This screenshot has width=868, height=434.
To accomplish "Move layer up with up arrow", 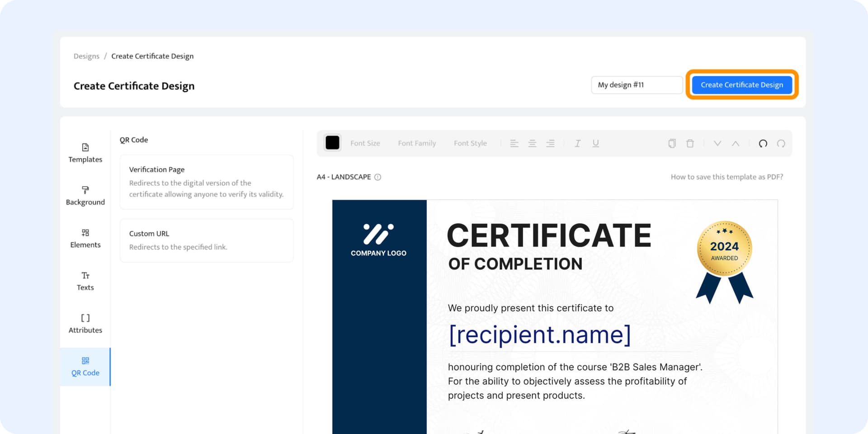I will click(736, 143).
